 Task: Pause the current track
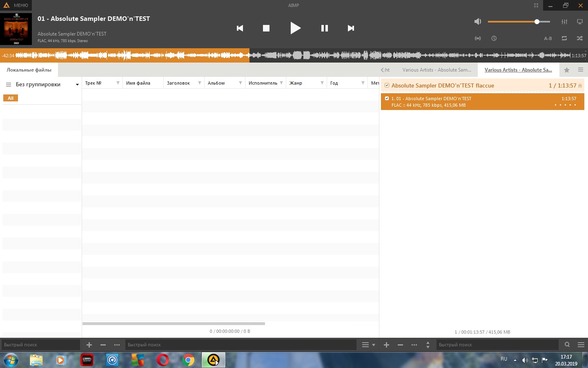tap(325, 28)
